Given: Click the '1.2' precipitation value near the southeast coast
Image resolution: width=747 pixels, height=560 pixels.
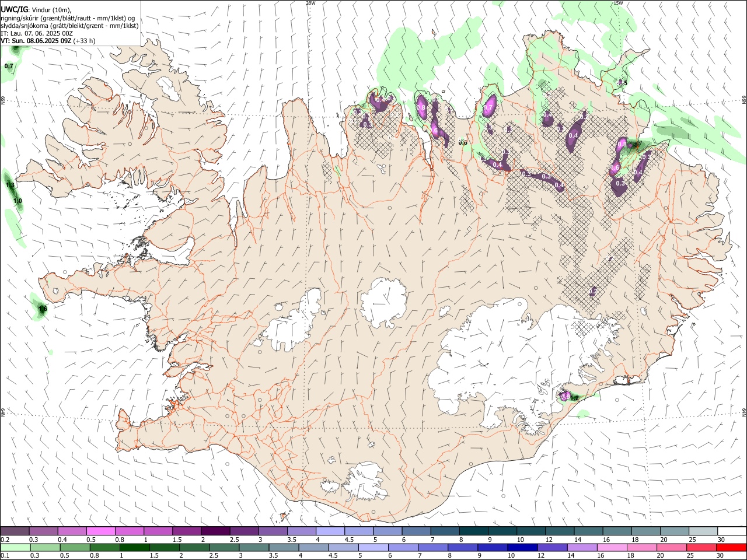Looking at the screenshot, I should coord(574,398).
